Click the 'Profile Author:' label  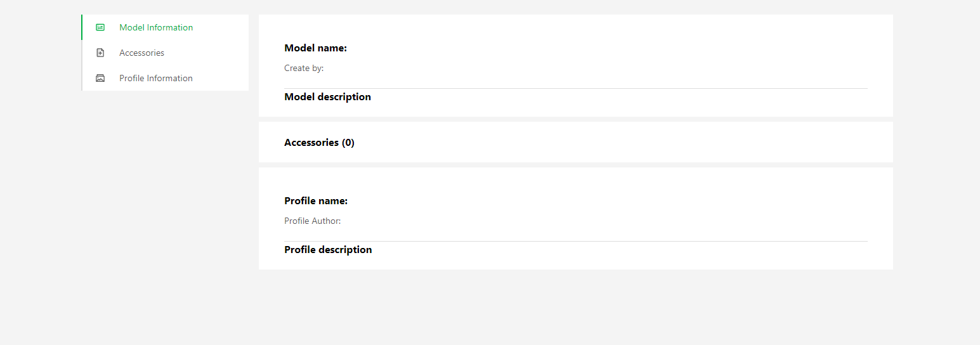coord(313,221)
